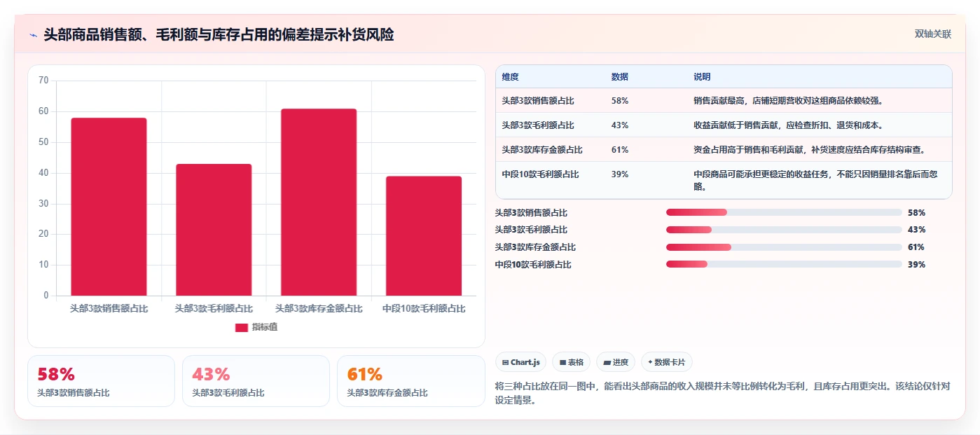Click the y-axis value 40
980x435 pixels.
point(43,173)
